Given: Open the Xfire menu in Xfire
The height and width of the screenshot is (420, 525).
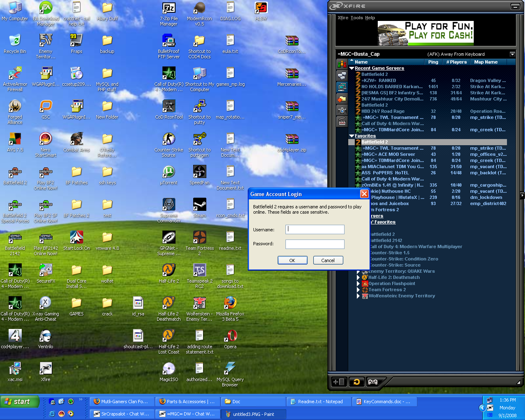Looking at the screenshot, I should coord(343,18).
